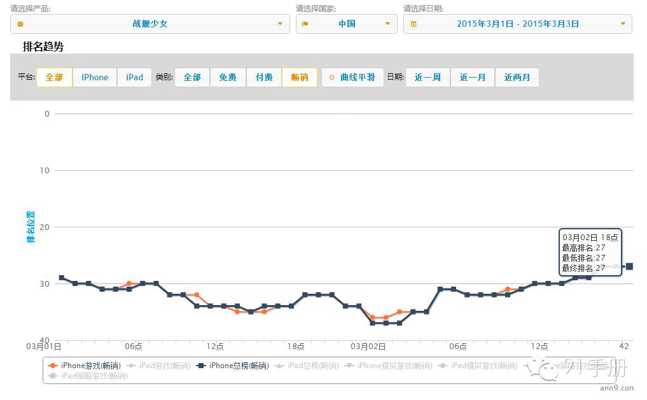Select the iPad platform filter
The image size is (647, 400).
tap(134, 77)
